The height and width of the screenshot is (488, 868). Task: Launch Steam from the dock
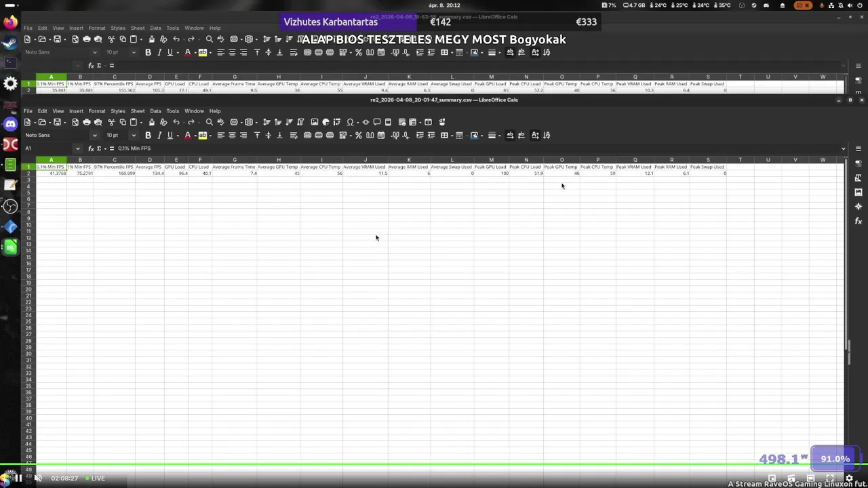[10, 43]
